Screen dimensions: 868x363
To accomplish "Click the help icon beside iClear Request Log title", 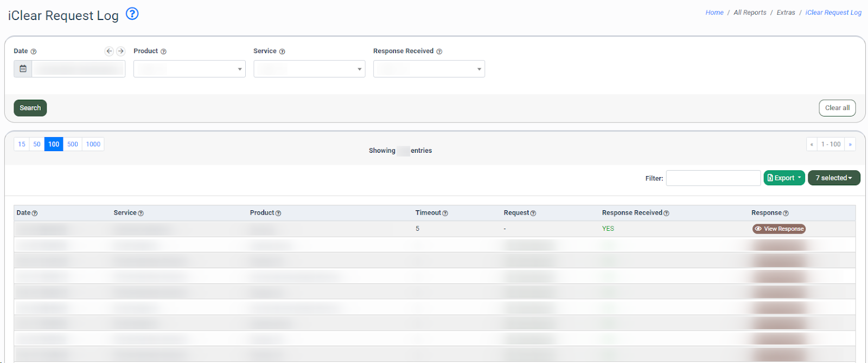I will pos(132,14).
